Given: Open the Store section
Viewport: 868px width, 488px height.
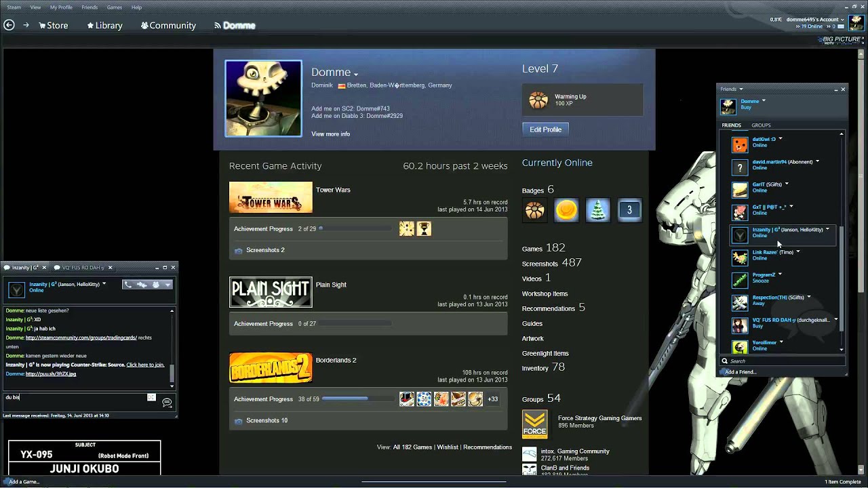Looking at the screenshot, I should (54, 26).
